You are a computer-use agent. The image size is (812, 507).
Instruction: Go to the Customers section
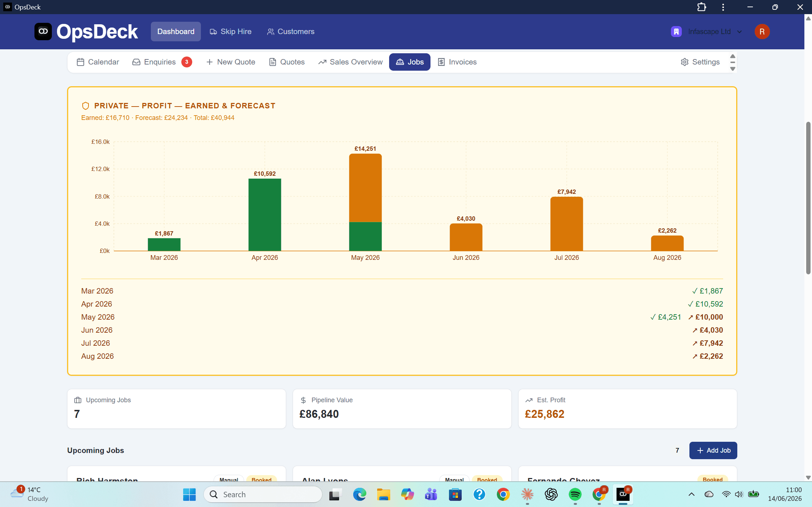click(291, 32)
